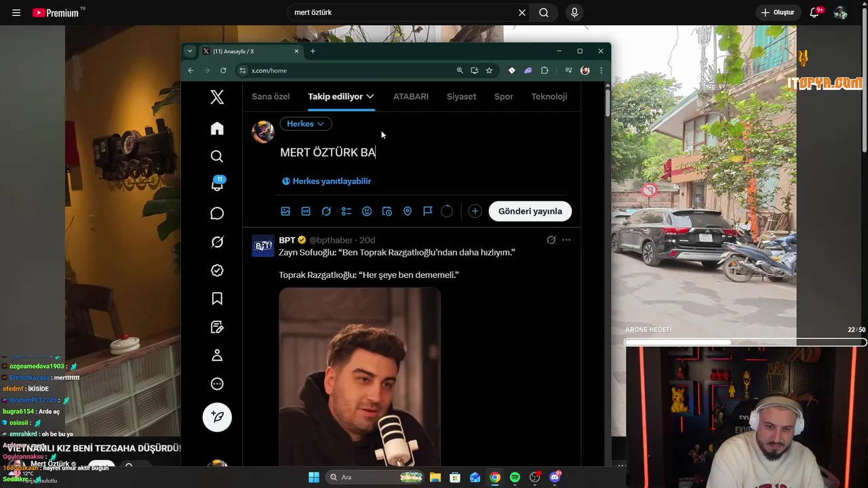Open BPT account name on post

[287, 240]
